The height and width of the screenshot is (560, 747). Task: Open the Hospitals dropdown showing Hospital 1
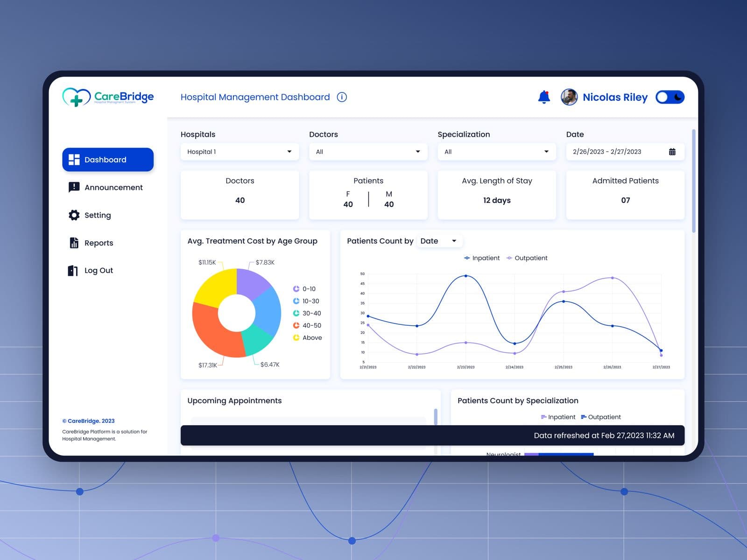point(240,152)
